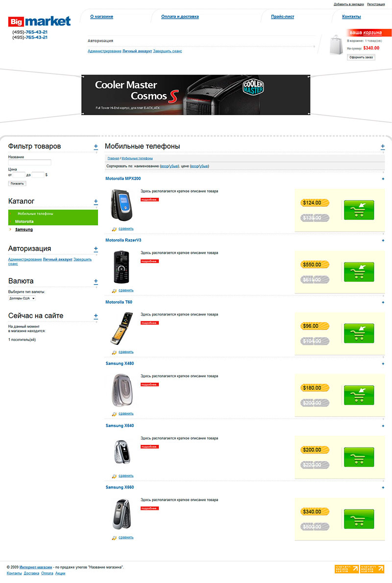Toggle the Каталог section plus sign
This screenshot has height=583, width=392.
[x=96, y=201]
